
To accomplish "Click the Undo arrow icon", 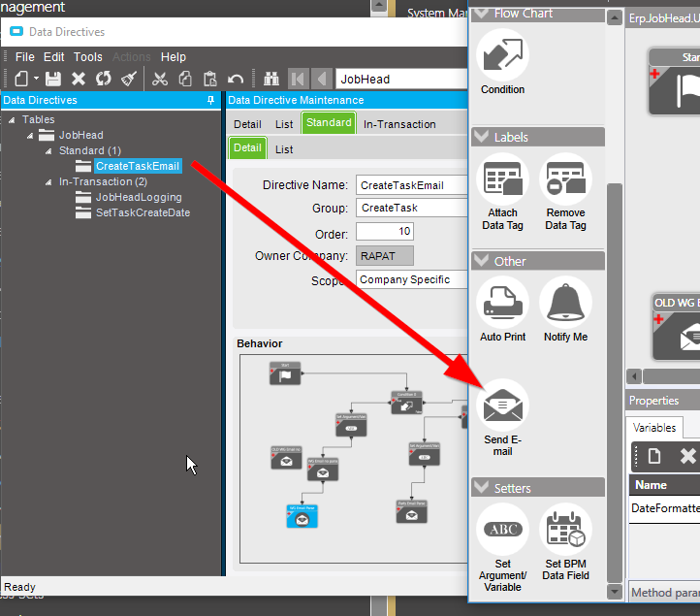I will [236, 80].
